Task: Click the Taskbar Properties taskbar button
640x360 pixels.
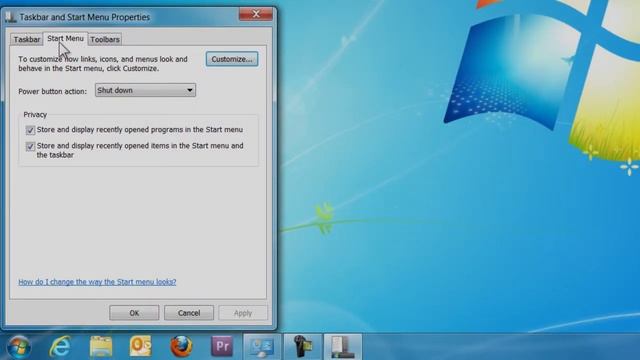Action: click(343, 347)
